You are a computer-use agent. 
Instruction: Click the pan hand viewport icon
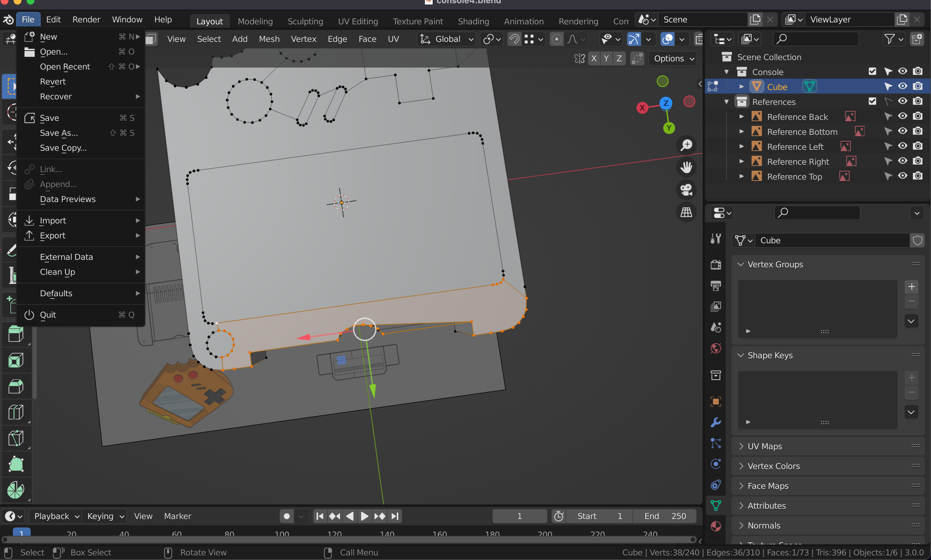pyautogui.click(x=686, y=167)
